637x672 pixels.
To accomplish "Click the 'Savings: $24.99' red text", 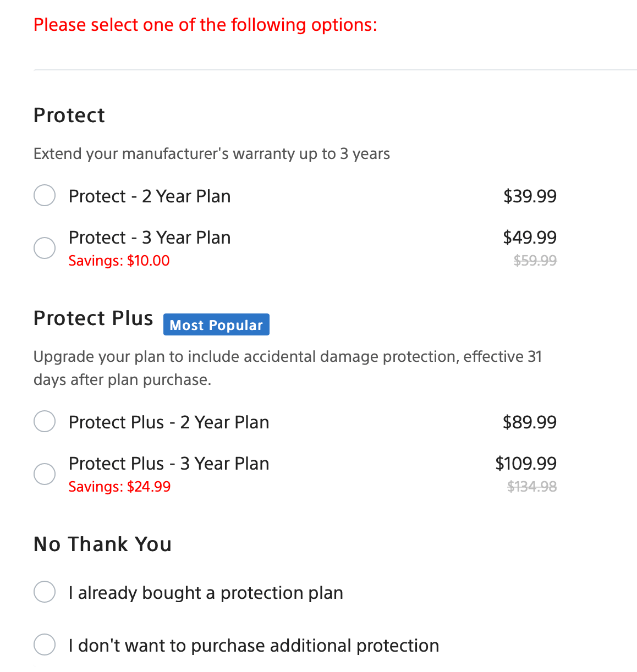I will (119, 487).
